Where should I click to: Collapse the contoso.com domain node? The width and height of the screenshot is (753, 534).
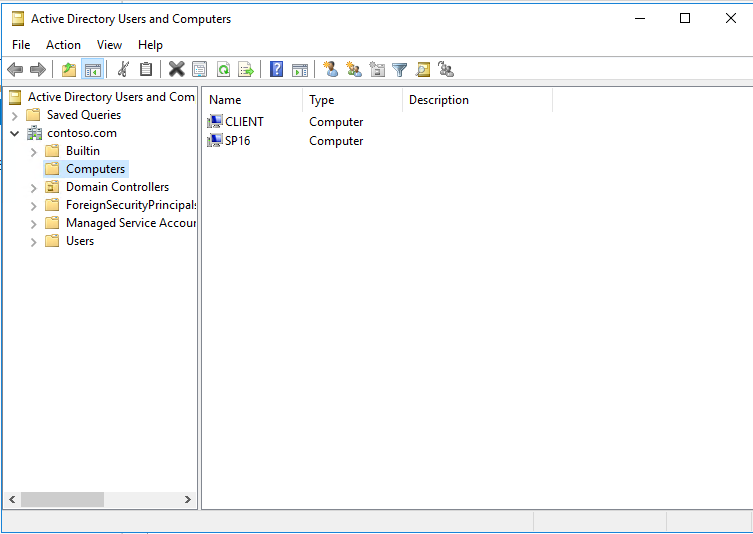(x=15, y=134)
